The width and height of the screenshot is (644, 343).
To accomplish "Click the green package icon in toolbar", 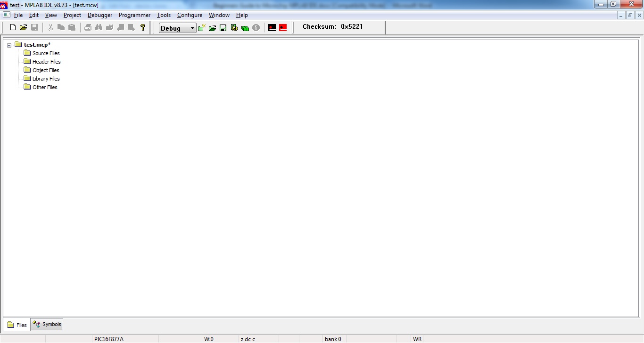I will coord(245,28).
